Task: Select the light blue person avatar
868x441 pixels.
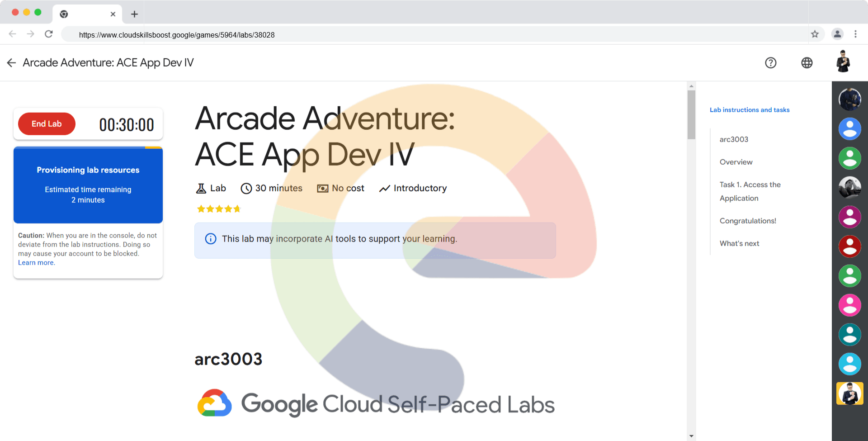Action: pyautogui.click(x=850, y=364)
